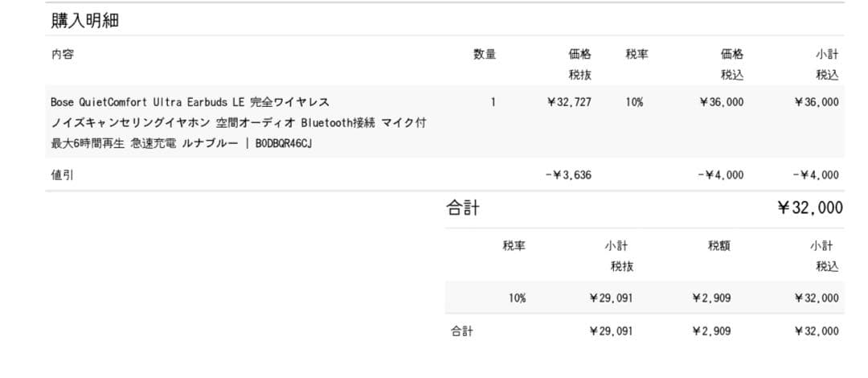Select the 小計 税込 header of the item table
The image size is (868, 378).
827,64
